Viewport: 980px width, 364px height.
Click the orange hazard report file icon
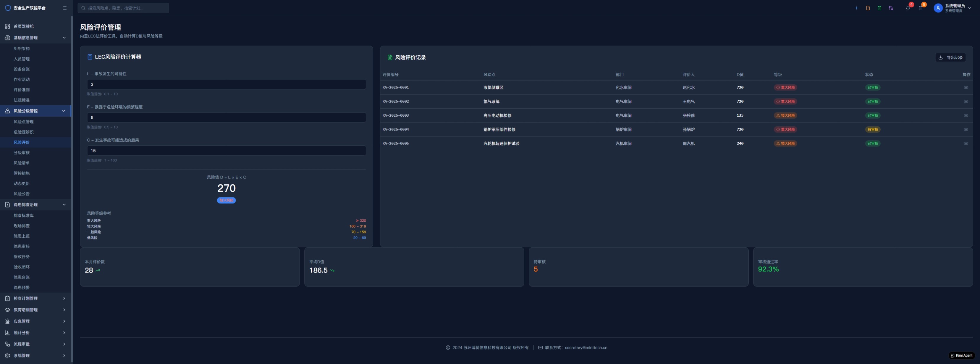coord(868,8)
